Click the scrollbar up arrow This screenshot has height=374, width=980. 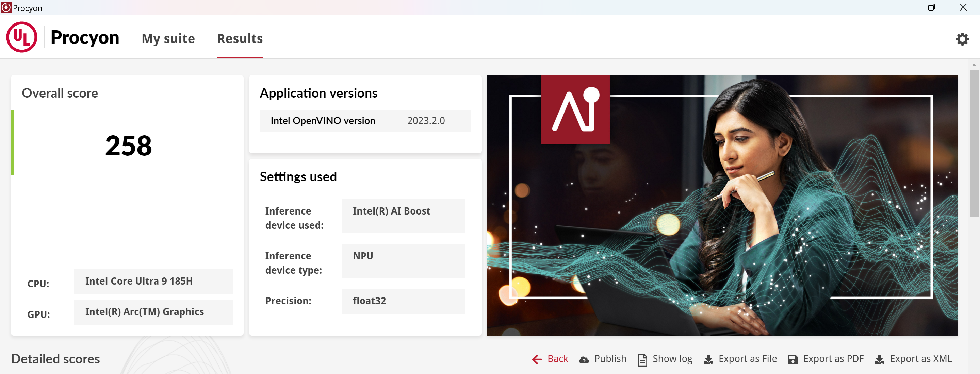[974, 65]
